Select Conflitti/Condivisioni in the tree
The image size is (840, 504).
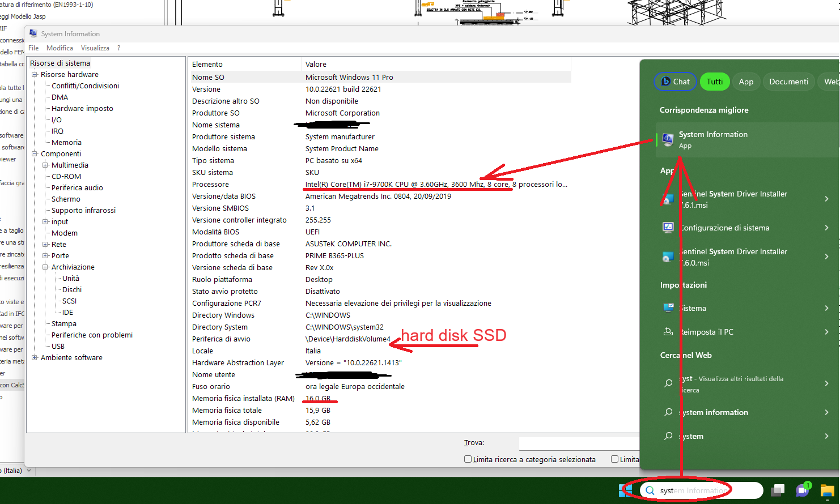[85, 86]
